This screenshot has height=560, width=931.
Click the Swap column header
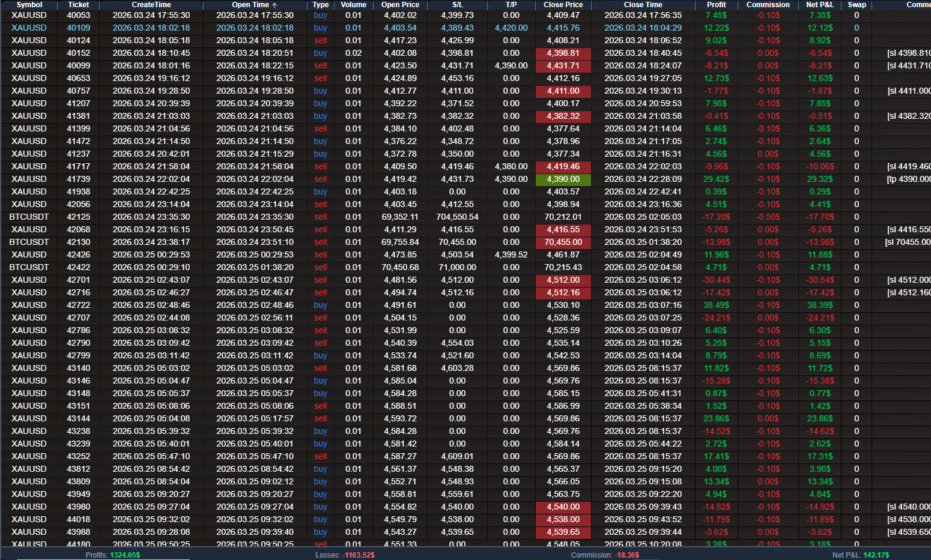pos(857,5)
